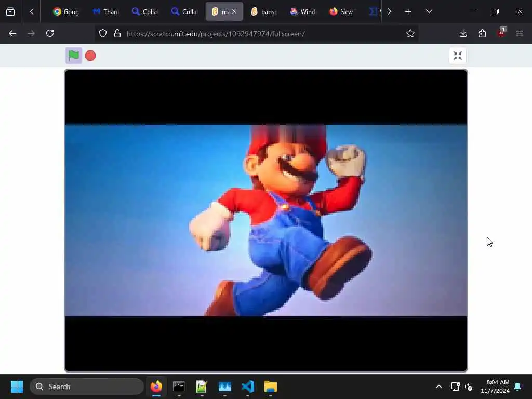Open the green notepad app in taskbar
The width and height of the screenshot is (532, 399).
(202, 387)
